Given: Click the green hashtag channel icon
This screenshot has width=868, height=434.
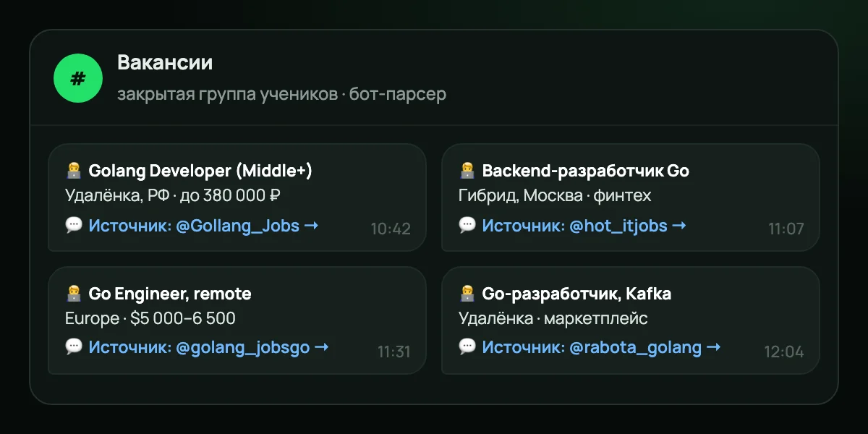Looking at the screenshot, I should (x=78, y=78).
